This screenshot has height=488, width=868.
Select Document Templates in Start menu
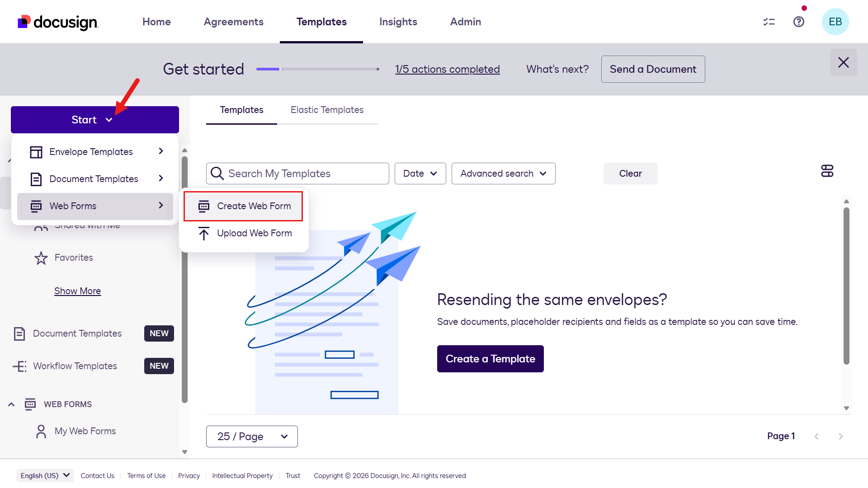pyautogui.click(x=95, y=179)
